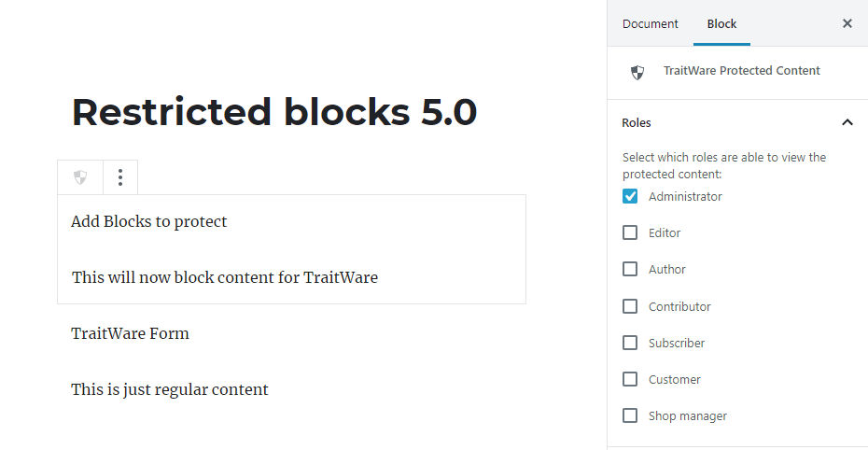
Task: Click the TraitWare Protected Content shield icon
Action: pyautogui.click(x=637, y=72)
